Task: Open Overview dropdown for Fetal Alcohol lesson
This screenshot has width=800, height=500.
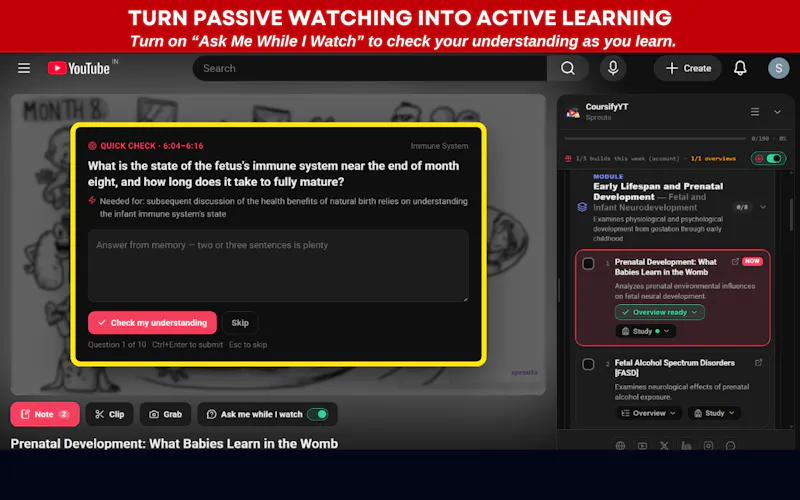Action: tap(648, 413)
